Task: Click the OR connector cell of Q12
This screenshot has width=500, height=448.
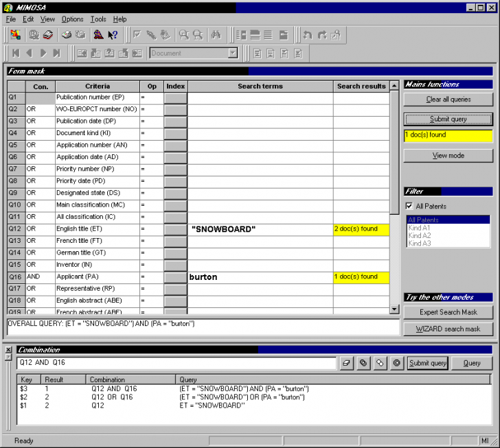Action: [40, 228]
